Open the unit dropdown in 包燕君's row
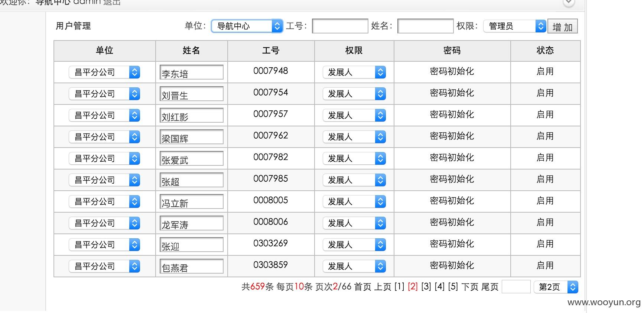 [x=104, y=266]
